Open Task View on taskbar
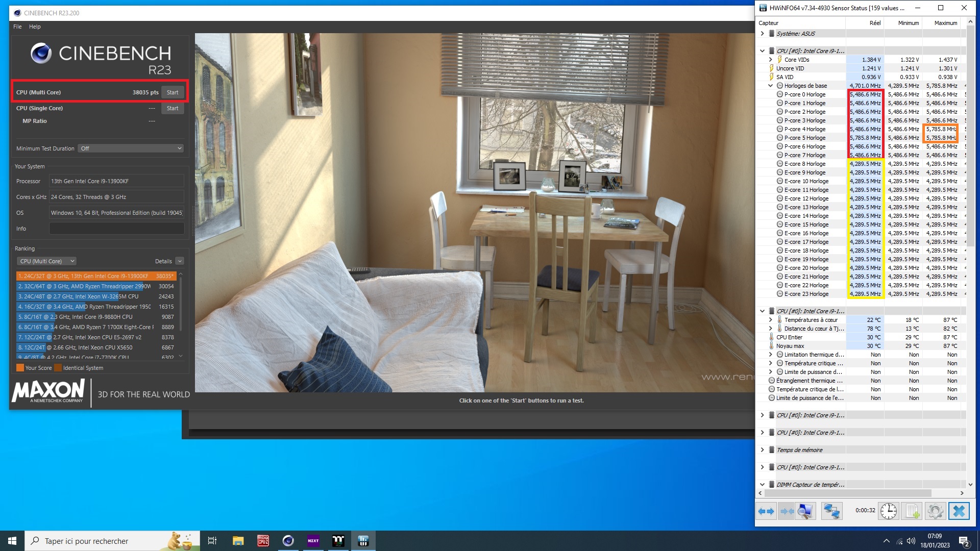The image size is (980, 551). tap(212, 541)
